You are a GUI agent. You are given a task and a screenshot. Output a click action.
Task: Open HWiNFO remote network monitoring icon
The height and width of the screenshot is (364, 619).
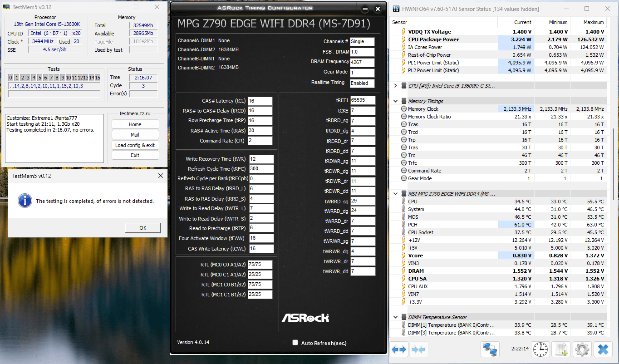point(491,349)
